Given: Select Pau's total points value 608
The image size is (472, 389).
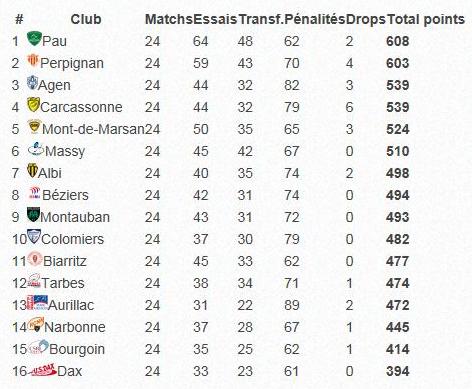Looking at the screenshot, I should [398, 41].
